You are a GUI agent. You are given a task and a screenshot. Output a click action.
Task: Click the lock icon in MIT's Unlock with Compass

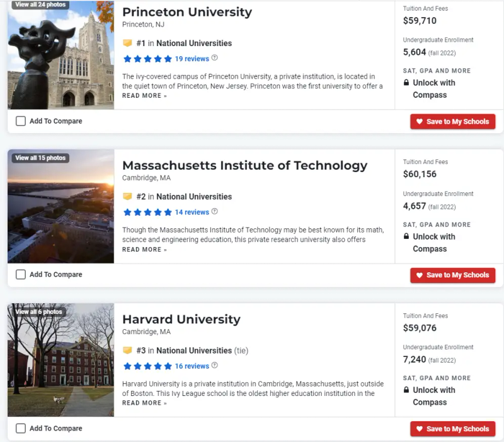tap(406, 236)
